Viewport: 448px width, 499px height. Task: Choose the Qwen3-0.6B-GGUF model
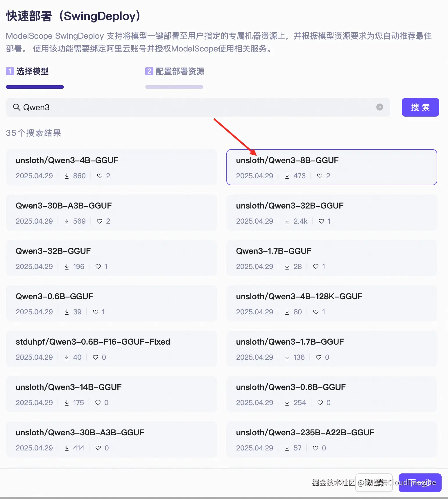[x=111, y=303]
